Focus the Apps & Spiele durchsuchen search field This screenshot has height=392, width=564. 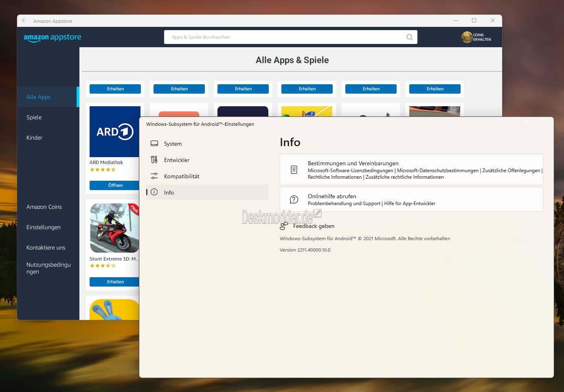[x=291, y=37]
